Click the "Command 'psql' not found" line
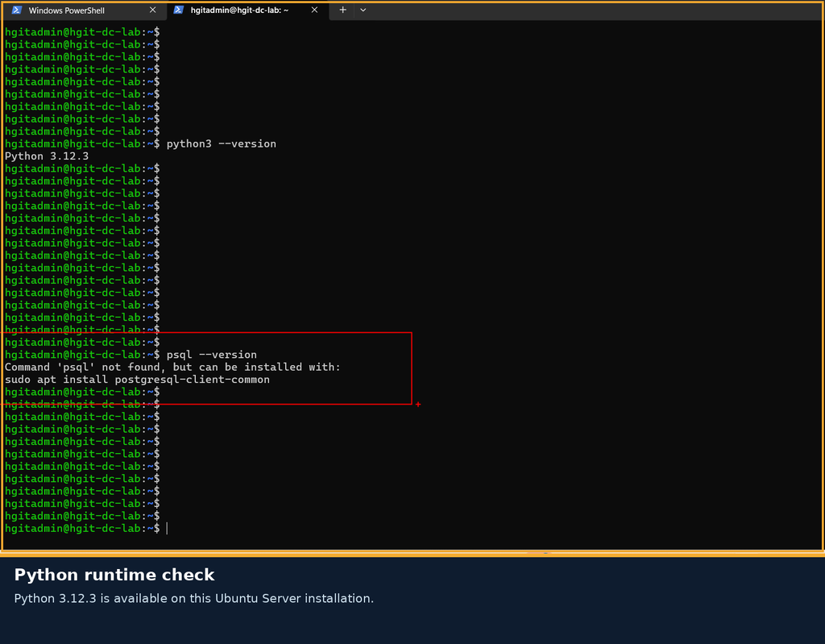The image size is (825, 644). (x=172, y=367)
